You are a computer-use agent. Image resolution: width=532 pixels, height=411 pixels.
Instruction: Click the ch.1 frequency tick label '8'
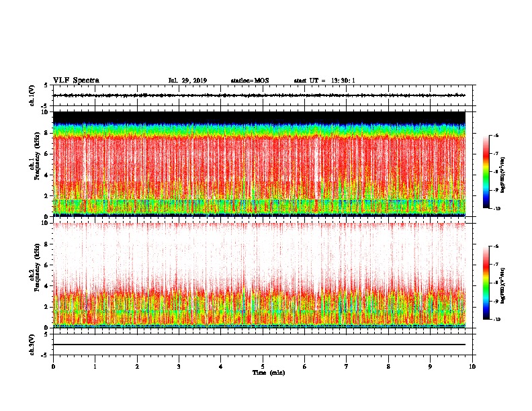coord(46,133)
